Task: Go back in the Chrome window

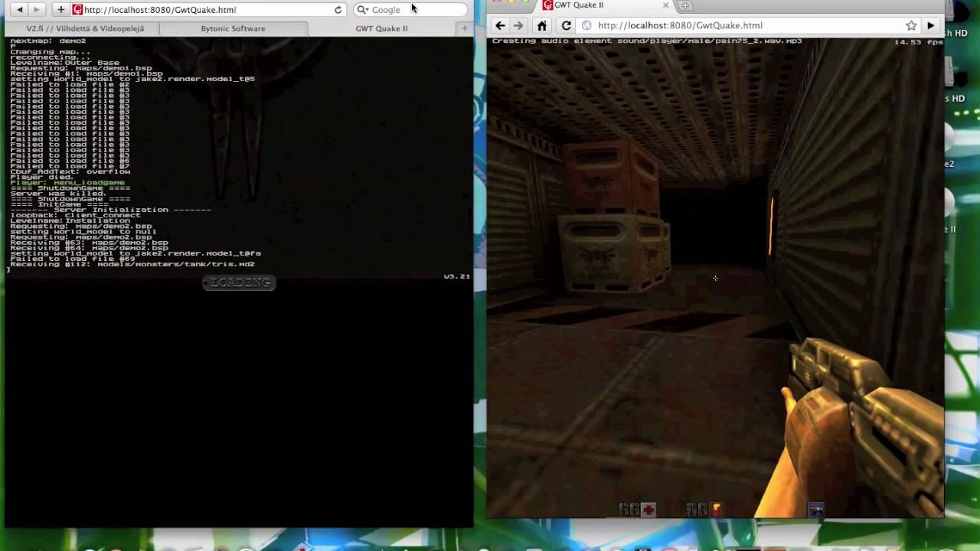Action: click(500, 25)
